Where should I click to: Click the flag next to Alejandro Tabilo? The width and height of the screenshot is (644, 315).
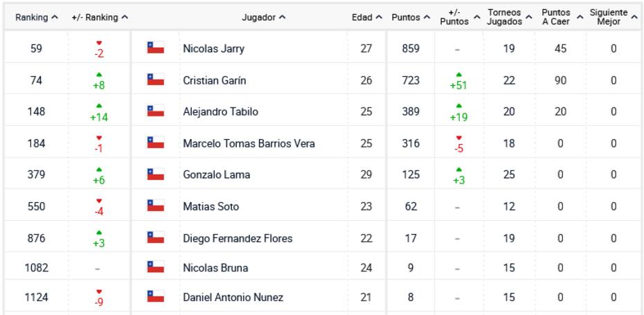point(155,111)
